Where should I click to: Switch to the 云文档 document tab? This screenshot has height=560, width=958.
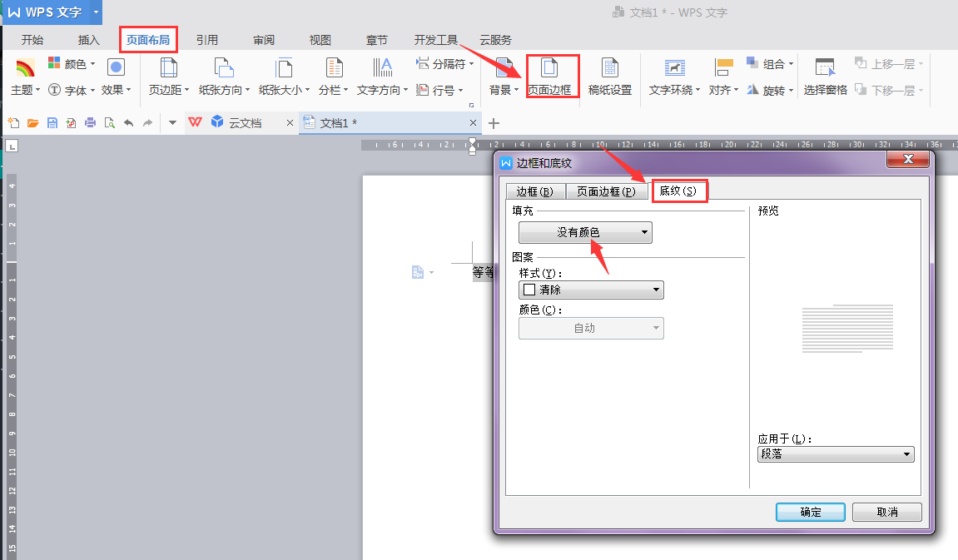[x=245, y=123]
